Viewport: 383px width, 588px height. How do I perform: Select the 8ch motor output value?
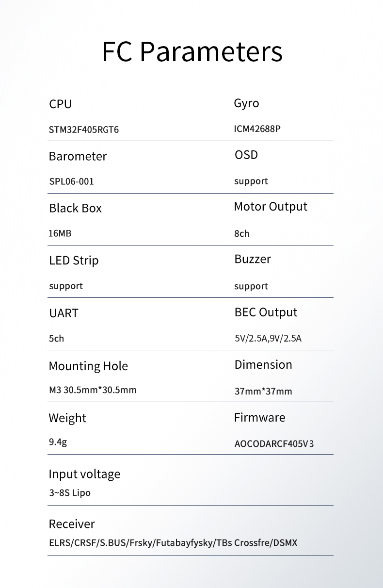point(241,233)
